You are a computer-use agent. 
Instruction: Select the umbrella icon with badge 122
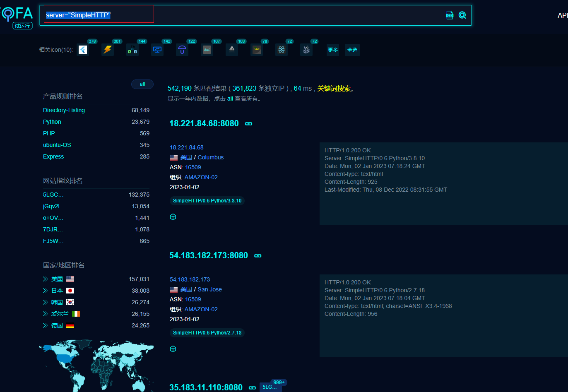tap(182, 50)
